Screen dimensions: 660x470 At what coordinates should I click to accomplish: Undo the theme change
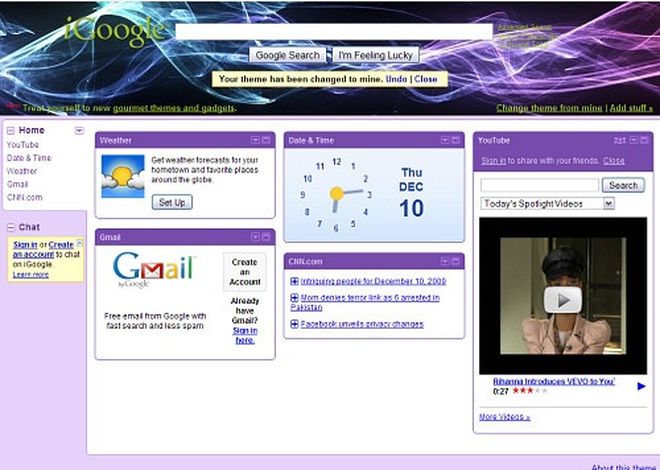click(x=396, y=79)
